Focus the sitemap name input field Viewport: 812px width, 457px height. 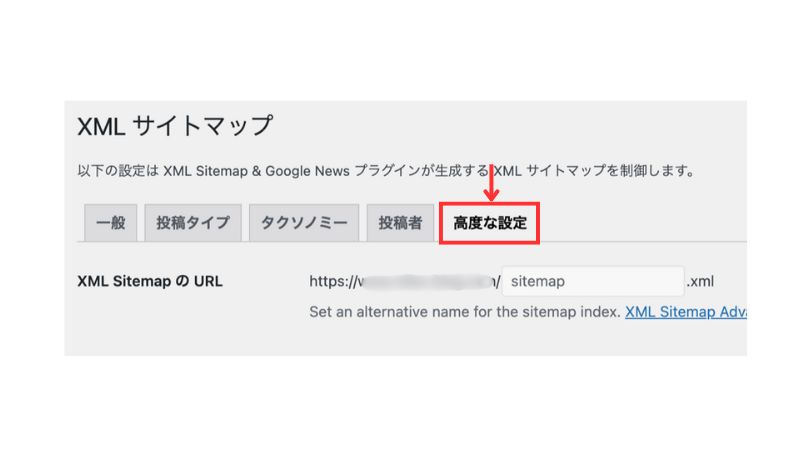(592, 282)
